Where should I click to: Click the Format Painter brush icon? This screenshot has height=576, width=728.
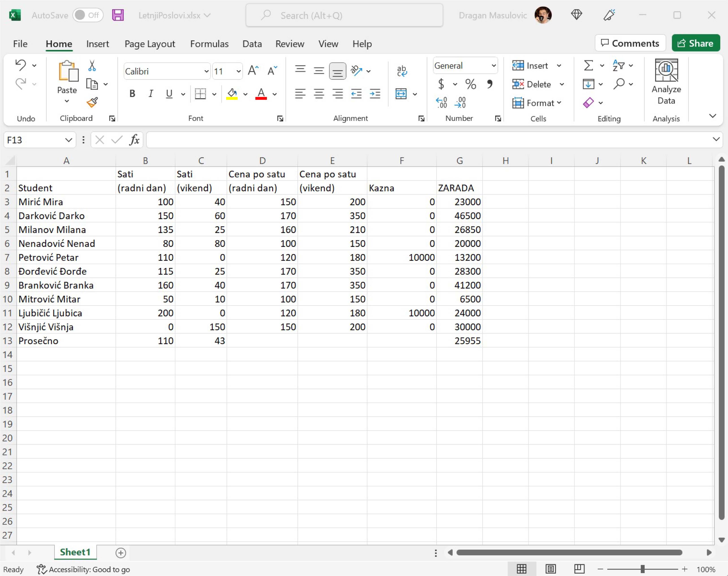pos(92,102)
